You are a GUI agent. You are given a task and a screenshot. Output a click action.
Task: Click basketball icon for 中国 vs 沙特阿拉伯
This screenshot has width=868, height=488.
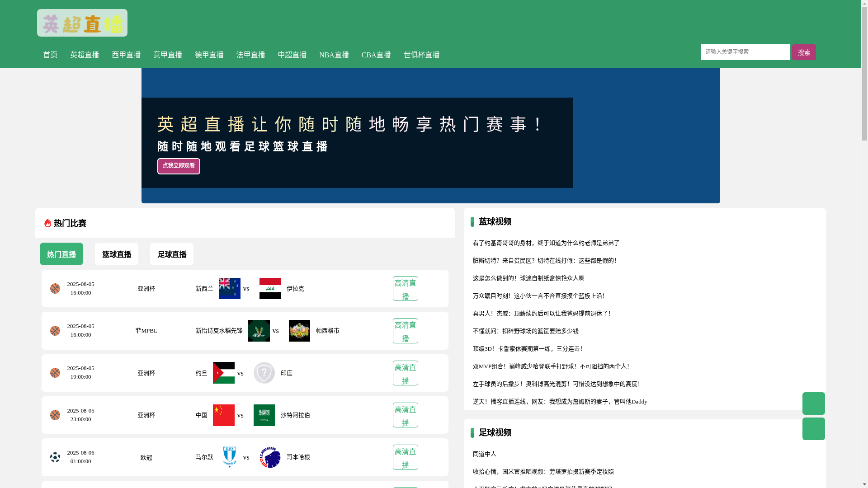pyautogui.click(x=55, y=415)
